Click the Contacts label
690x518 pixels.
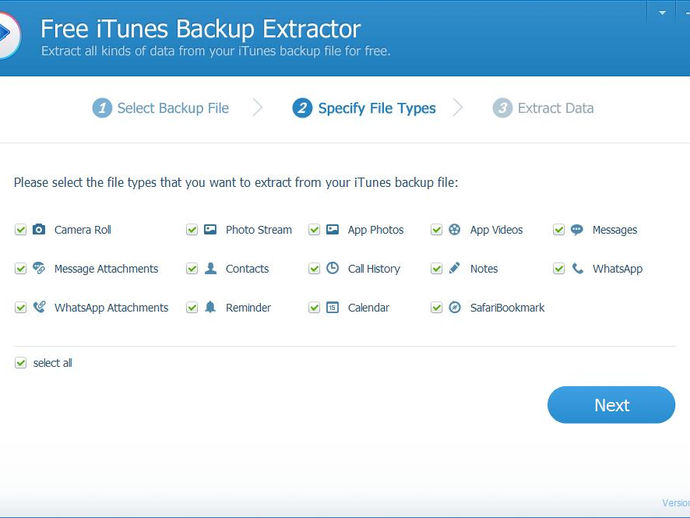(247, 268)
